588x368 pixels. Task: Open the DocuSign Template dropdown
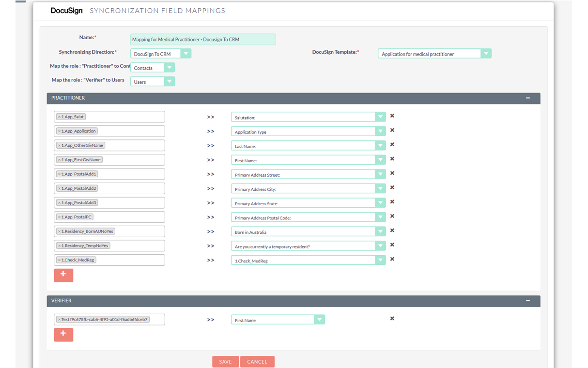click(x=434, y=54)
